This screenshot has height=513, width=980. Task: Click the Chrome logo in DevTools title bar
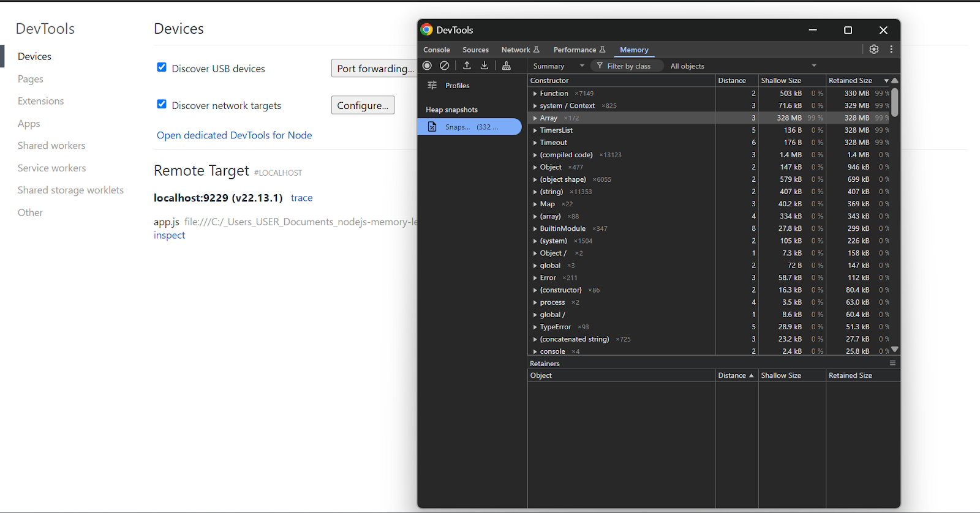pyautogui.click(x=427, y=29)
